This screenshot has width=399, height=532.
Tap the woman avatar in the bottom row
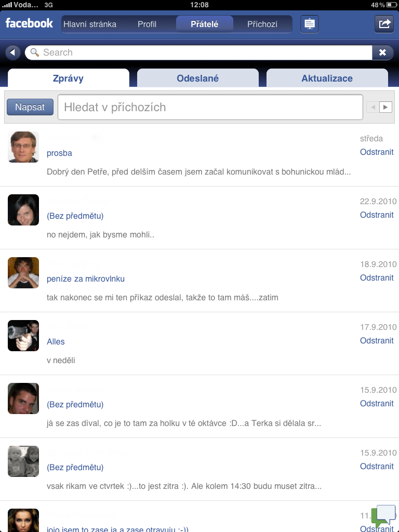(23, 520)
